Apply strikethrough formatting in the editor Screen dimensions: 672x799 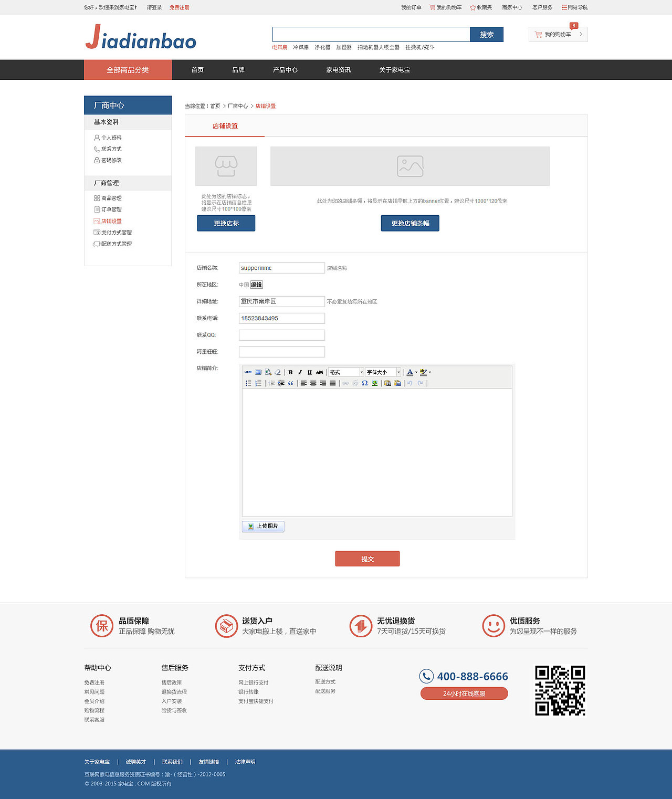320,372
